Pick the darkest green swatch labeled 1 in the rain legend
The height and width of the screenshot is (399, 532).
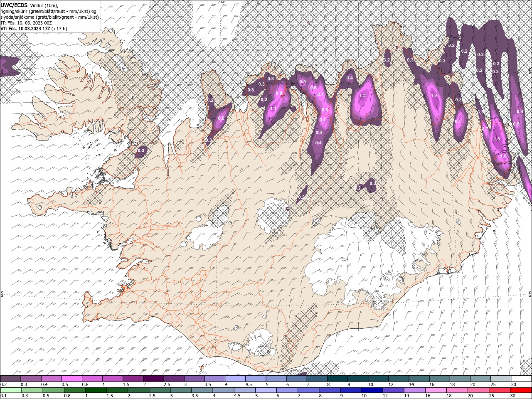(96, 390)
